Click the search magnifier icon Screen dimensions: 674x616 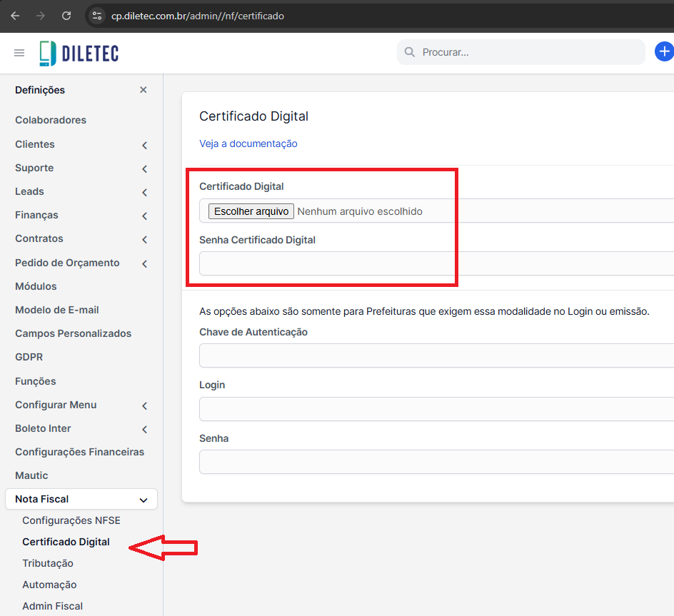tap(410, 52)
